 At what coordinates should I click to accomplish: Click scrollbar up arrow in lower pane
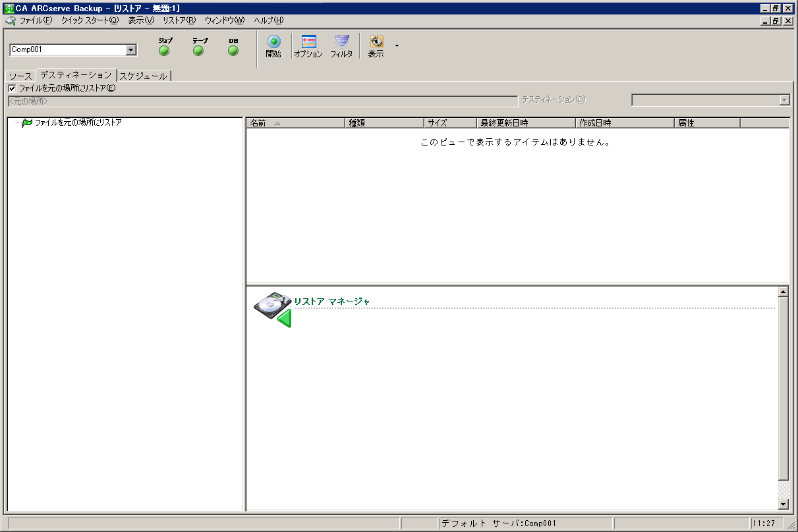click(784, 292)
